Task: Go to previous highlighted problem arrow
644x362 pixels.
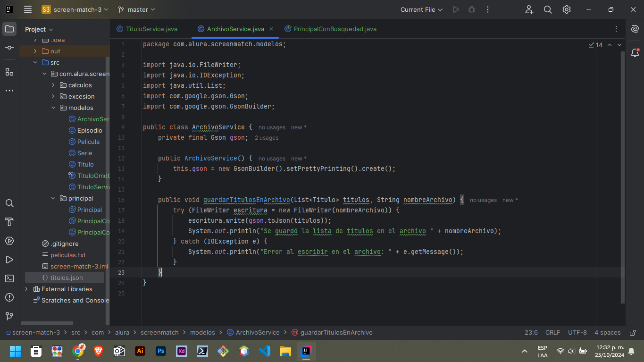Action: pyautogui.click(x=609, y=45)
